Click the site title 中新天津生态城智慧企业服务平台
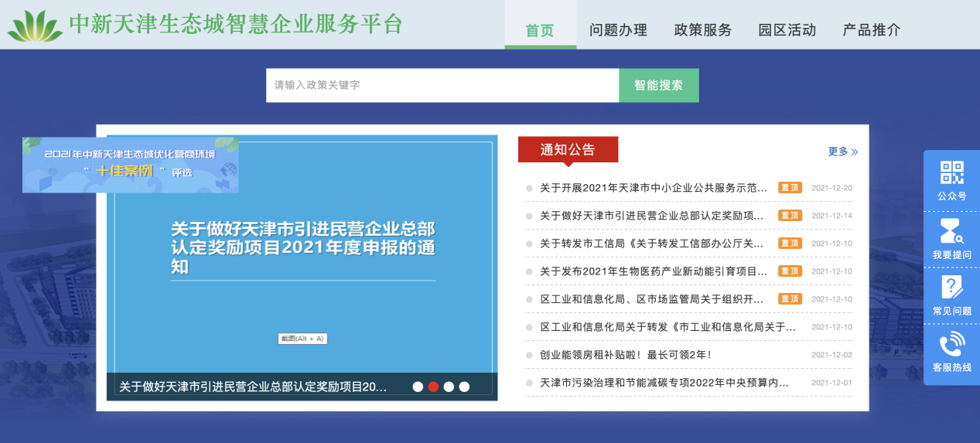Image resolution: width=980 pixels, height=443 pixels. (x=237, y=24)
